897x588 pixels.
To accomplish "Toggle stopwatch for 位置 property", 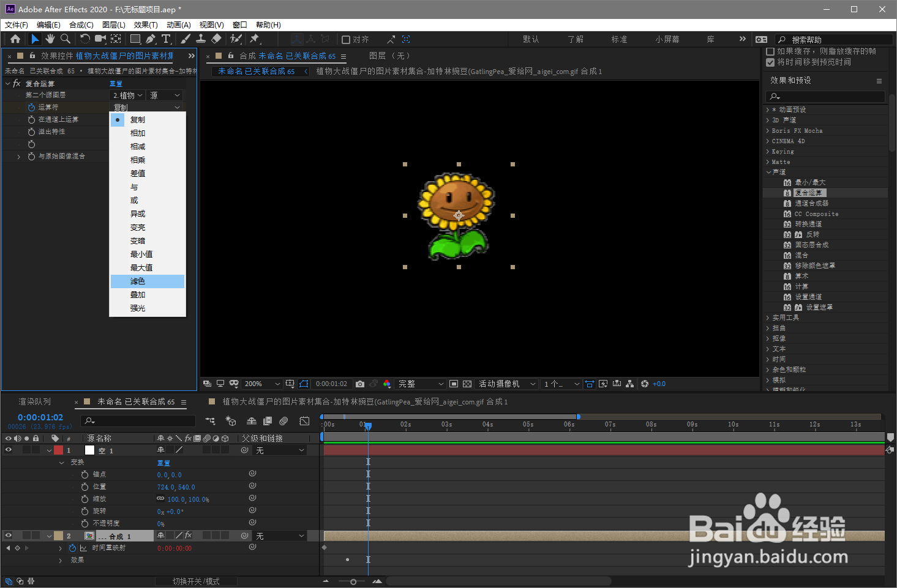I will [84, 486].
